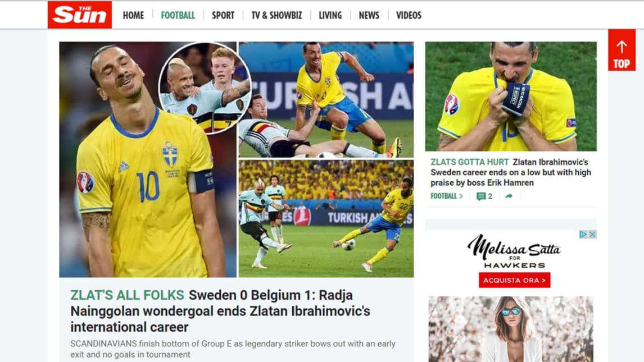
Task: Click The Sun logo
Action: click(80, 15)
